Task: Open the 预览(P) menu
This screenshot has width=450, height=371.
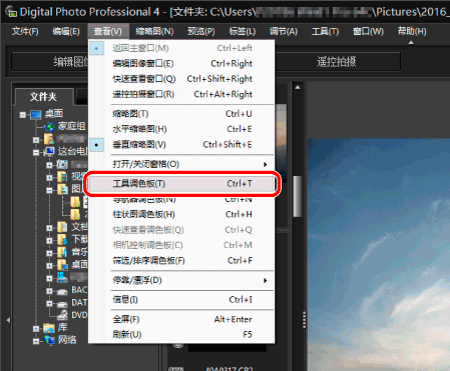Action: (x=201, y=31)
